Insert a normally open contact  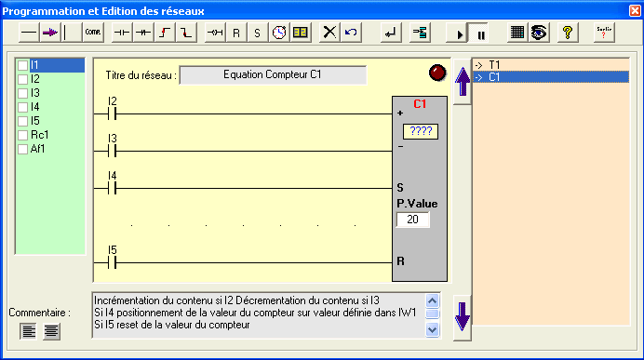tap(122, 33)
